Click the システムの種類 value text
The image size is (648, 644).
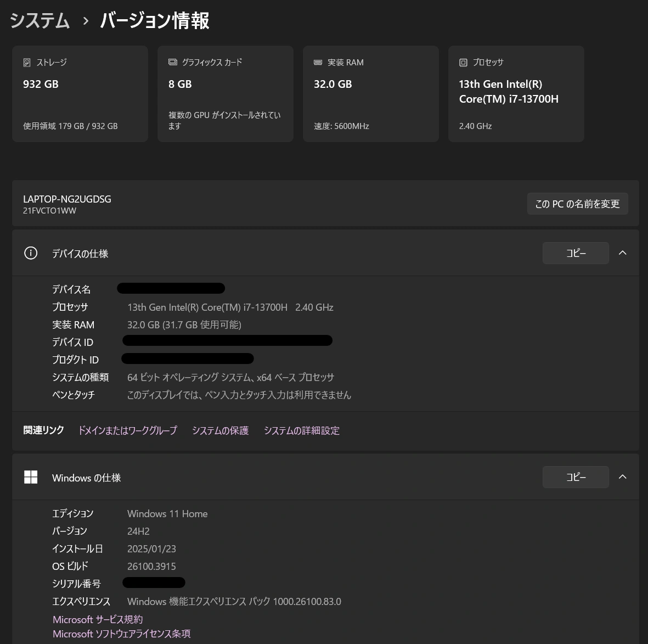tap(230, 377)
